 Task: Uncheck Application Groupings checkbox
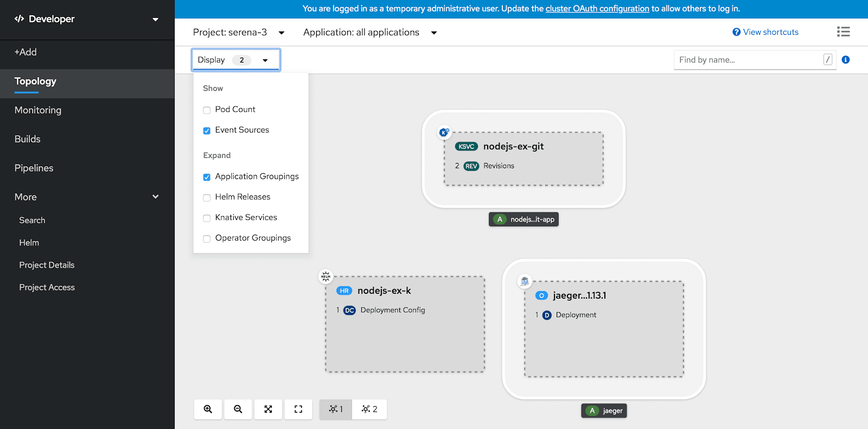click(207, 177)
